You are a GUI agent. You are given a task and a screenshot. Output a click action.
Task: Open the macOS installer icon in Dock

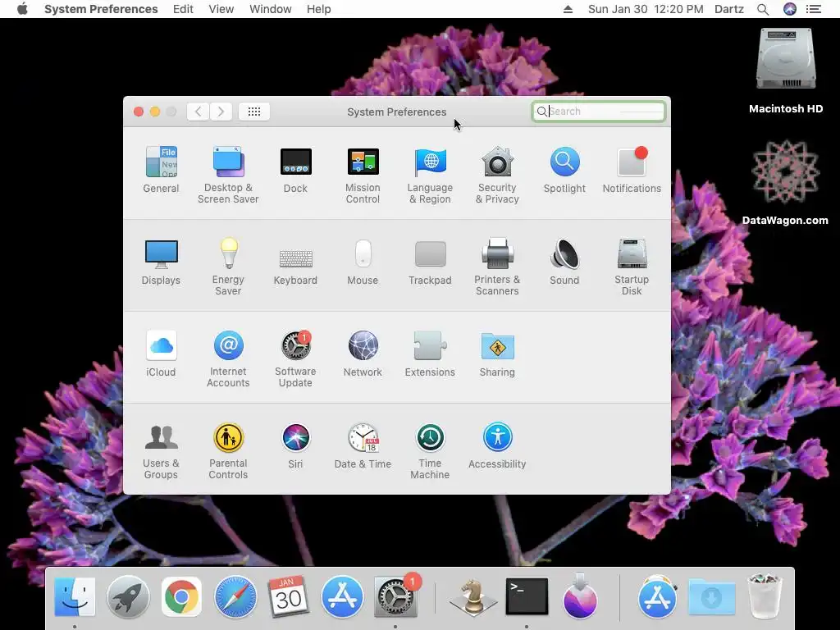(580, 596)
